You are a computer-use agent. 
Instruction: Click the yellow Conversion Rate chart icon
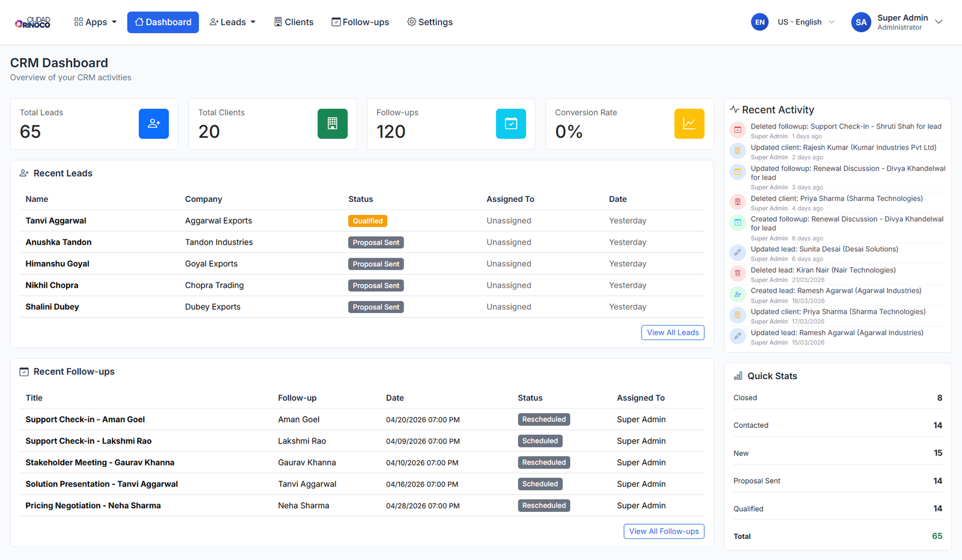[689, 124]
